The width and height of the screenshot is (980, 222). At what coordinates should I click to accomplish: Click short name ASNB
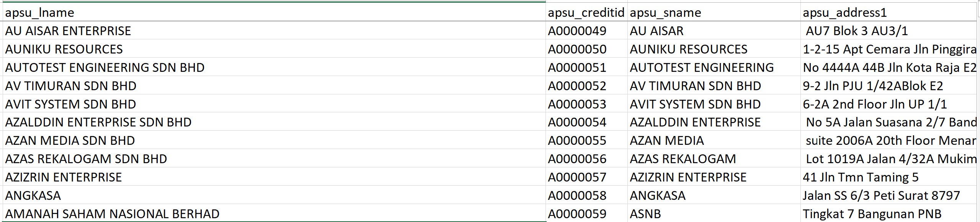click(x=714, y=213)
